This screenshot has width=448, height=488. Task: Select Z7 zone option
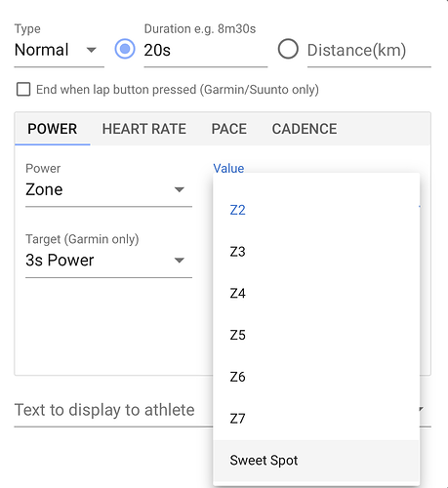pyautogui.click(x=316, y=419)
